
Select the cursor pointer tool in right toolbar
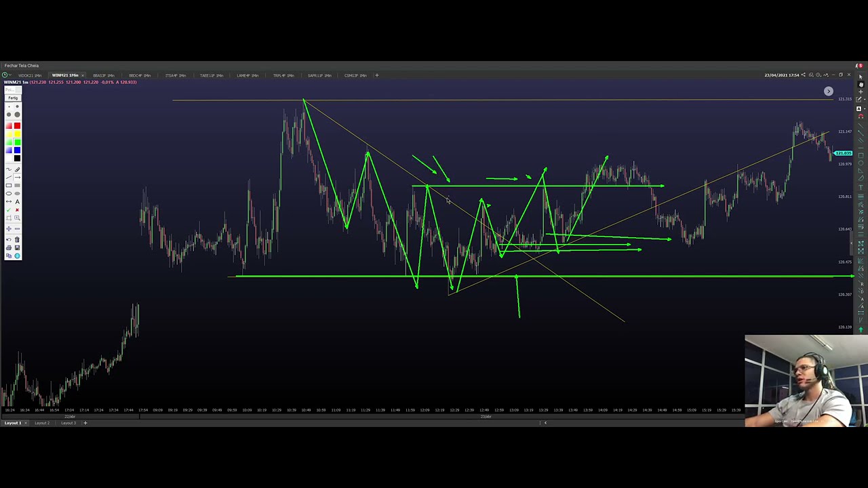861,76
